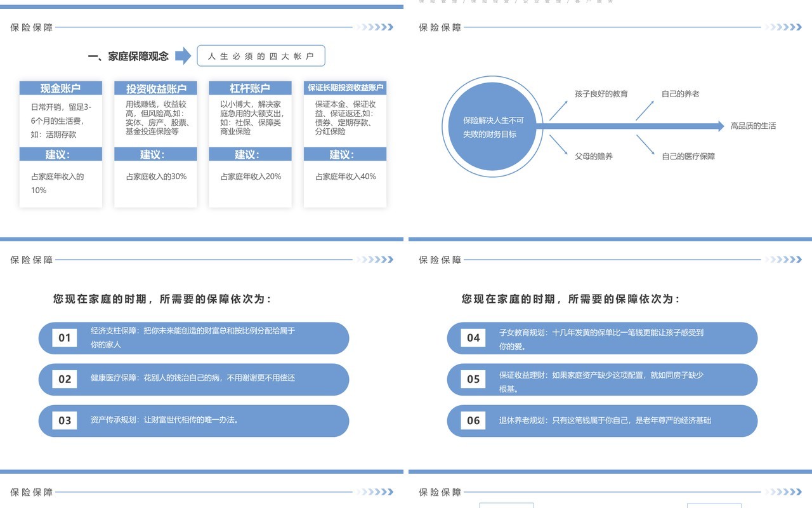
Task: Click the 01 number badge
Action: pos(65,338)
